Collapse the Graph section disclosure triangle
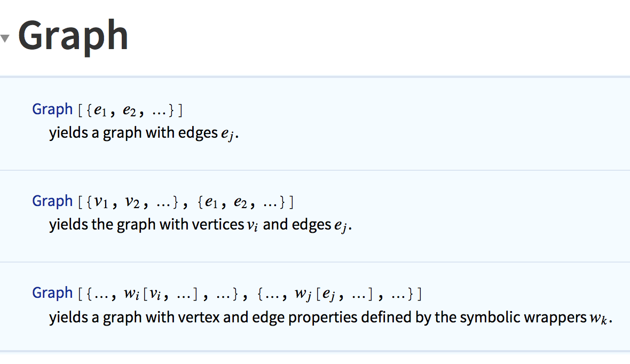 coord(5,38)
